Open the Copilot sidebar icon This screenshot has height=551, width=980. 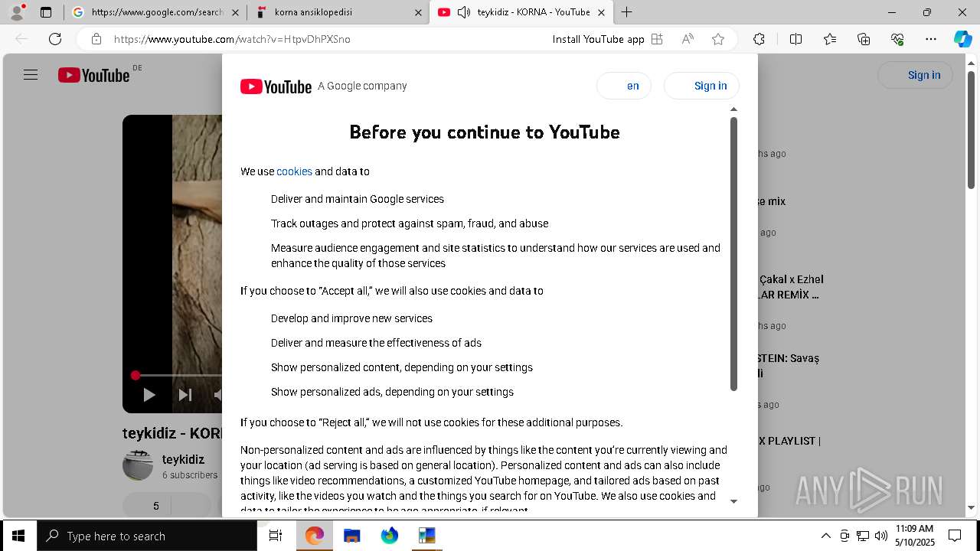[x=962, y=39]
